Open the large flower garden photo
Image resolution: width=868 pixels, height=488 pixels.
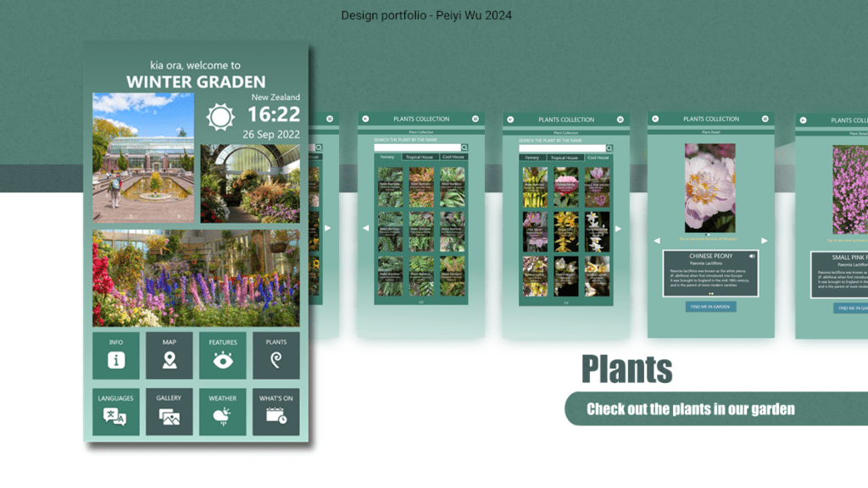(x=196, y=278)
